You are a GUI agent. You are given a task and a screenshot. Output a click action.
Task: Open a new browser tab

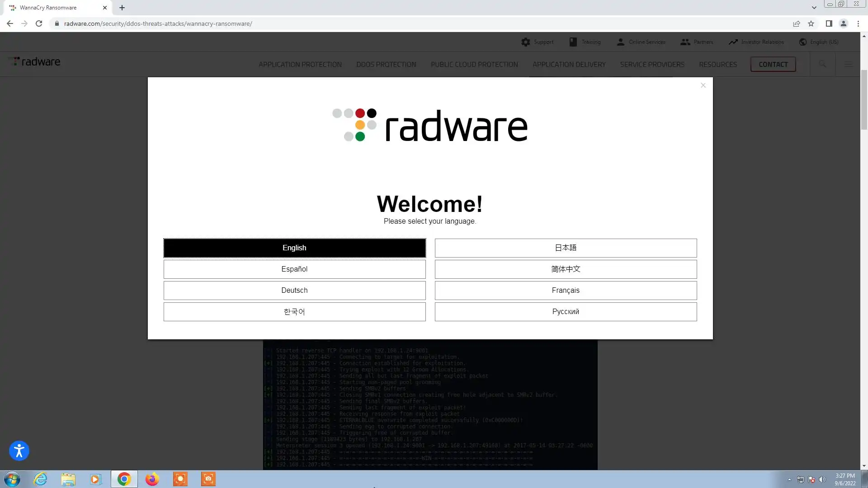pos(122,8)
